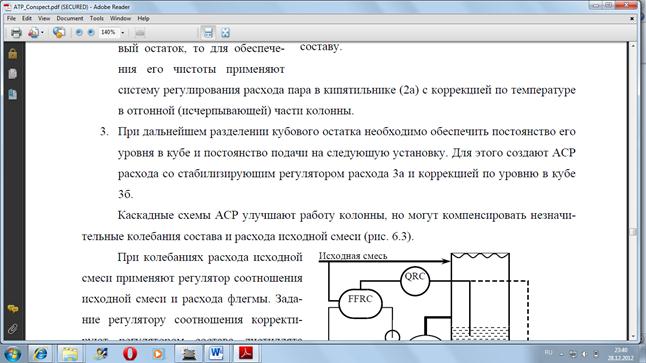Open Windows Explorer folder in taskbar

(70, 354)
